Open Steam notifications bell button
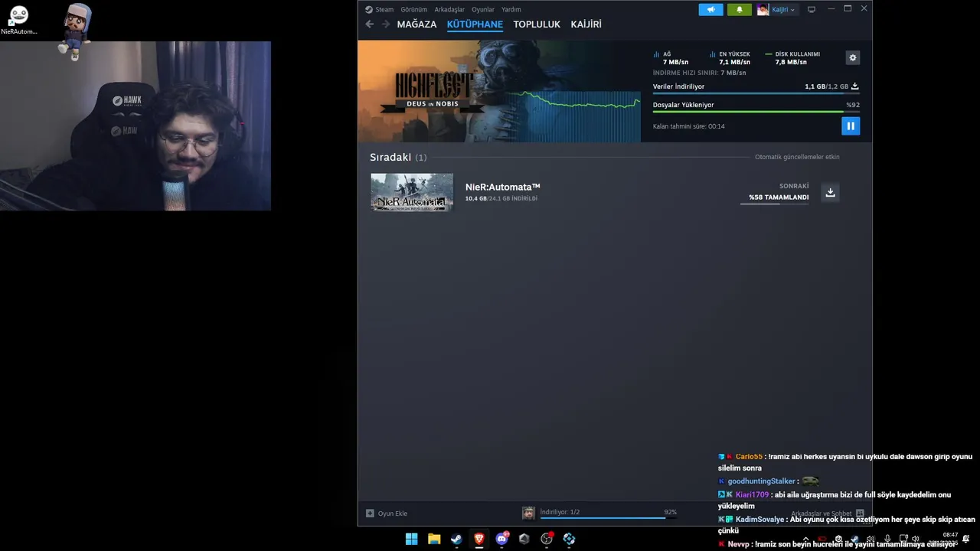 point(739,9)
